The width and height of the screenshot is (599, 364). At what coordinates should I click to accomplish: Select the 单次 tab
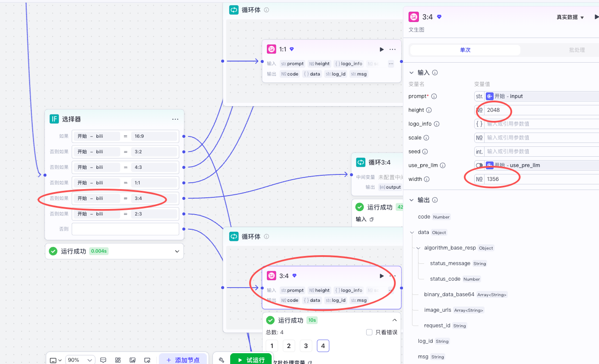point(465,50)
